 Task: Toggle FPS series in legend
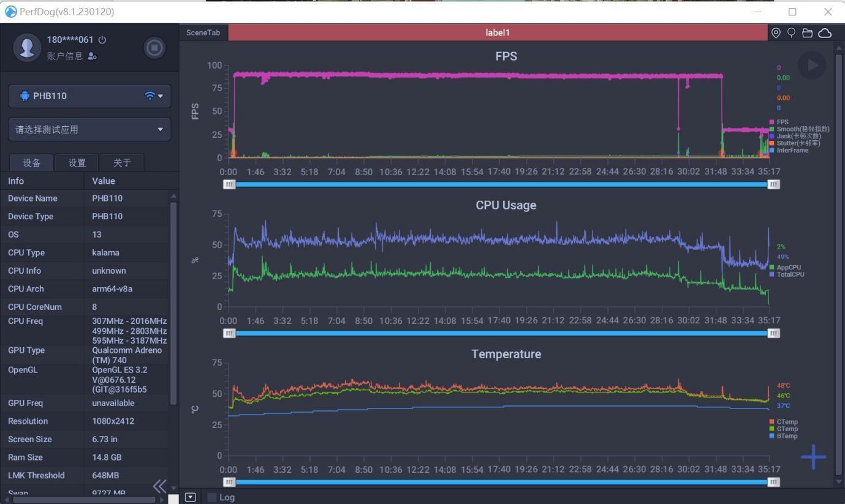(779, 122)
